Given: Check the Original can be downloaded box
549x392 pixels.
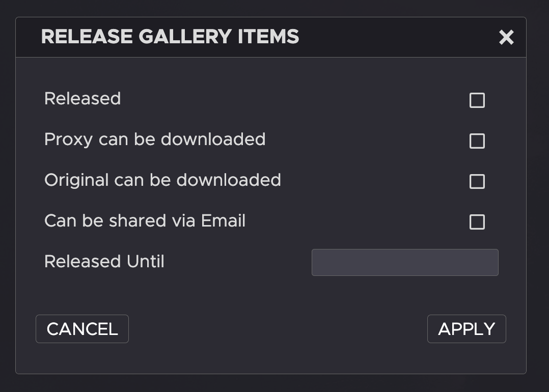Looking at the screenshot, I should [x=477, y=181].
